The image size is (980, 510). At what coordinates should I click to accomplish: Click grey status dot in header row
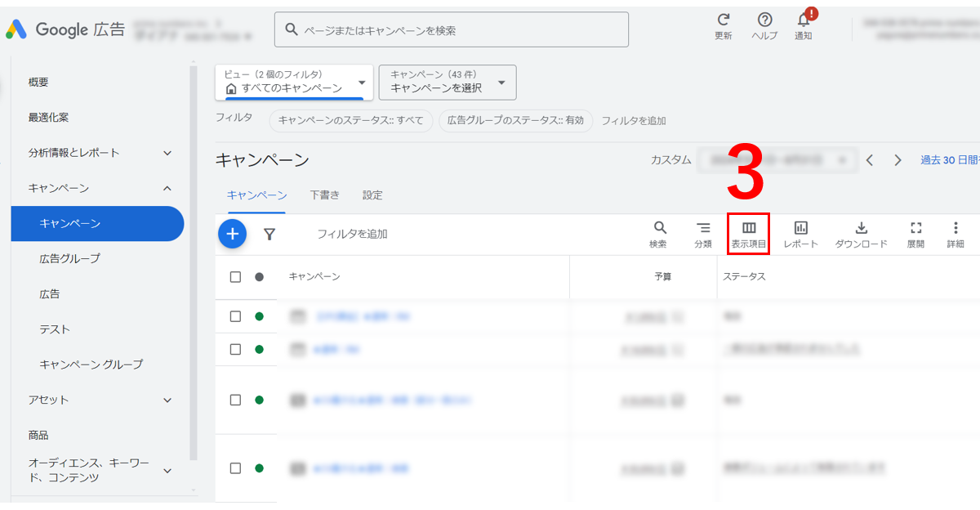260,277
